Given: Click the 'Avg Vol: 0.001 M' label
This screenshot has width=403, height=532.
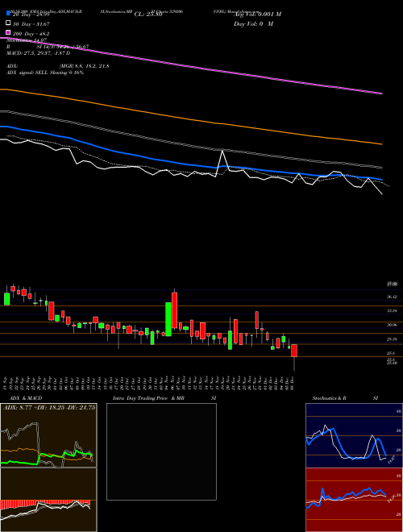Looking at the screenshot, I should pyautogui.click(x=257, y=15).
